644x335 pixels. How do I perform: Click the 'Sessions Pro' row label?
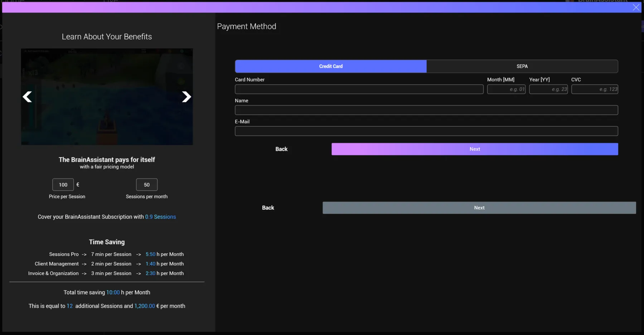64,254
